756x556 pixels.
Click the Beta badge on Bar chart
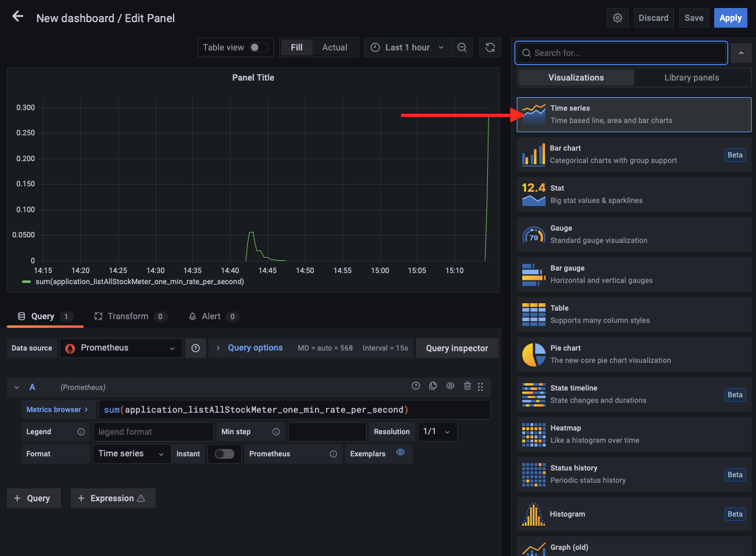pos(735,155)
